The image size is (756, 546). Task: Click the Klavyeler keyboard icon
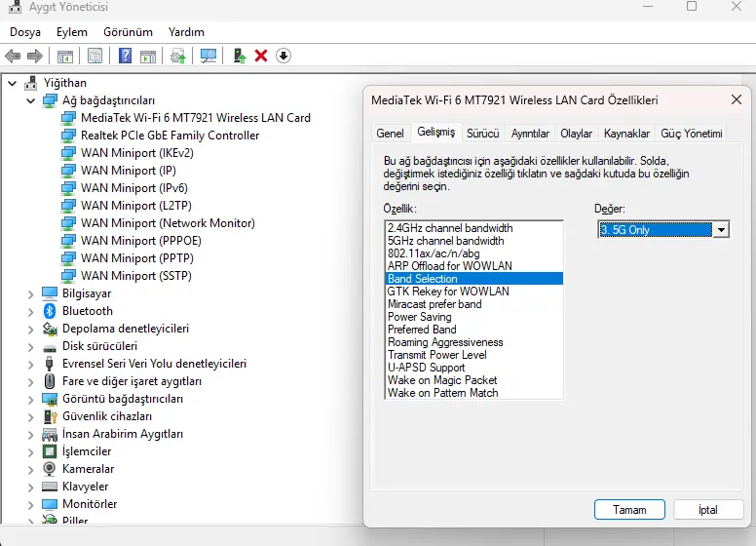coord(49,487)
